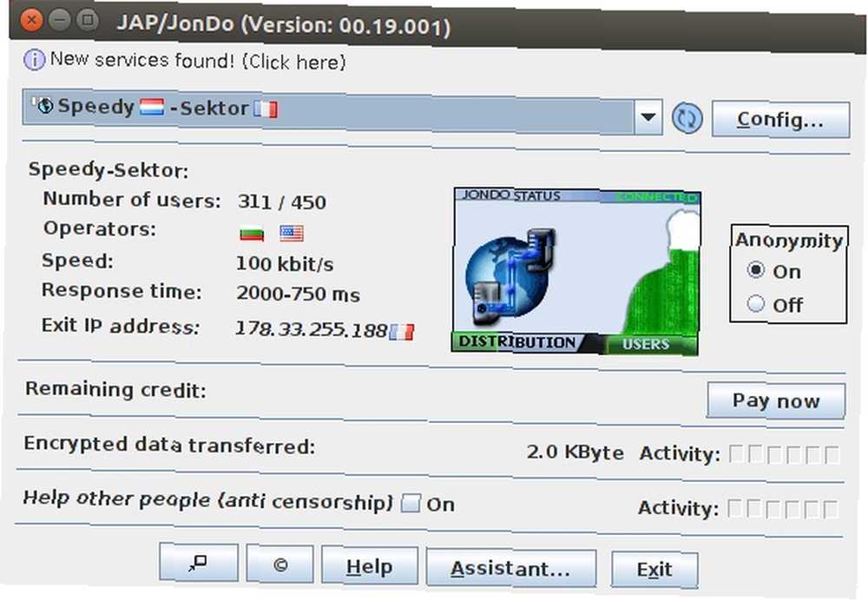The width and height of the screenshot is (868, 601).
Task: Reload services with the blue refresh icon
Action: (687, 118)
